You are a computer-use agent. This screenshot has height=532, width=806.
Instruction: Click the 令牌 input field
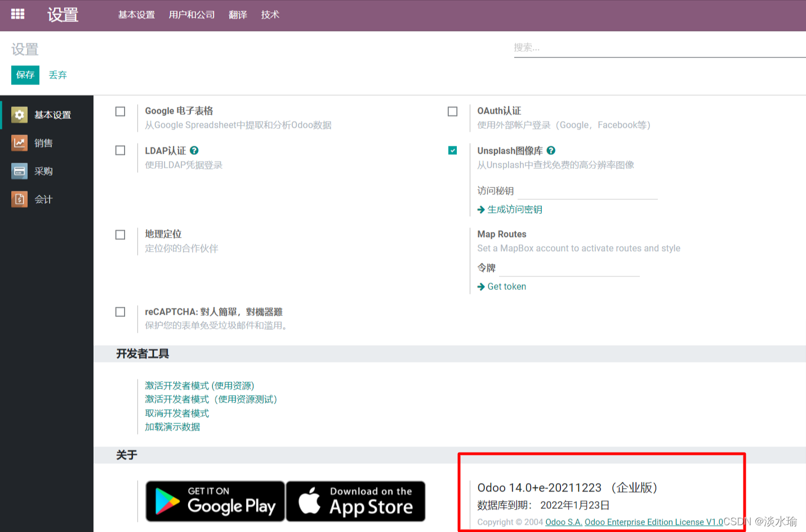tap(569, 268)
